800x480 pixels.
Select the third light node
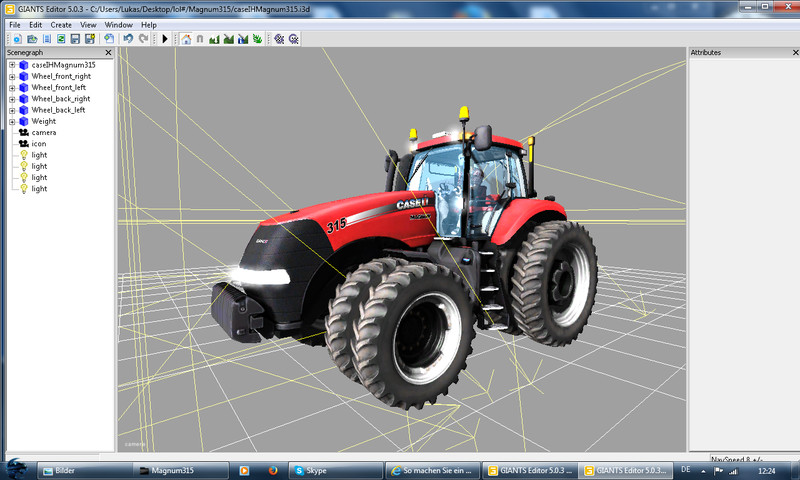pyautogui.click(x=39, y=177)
